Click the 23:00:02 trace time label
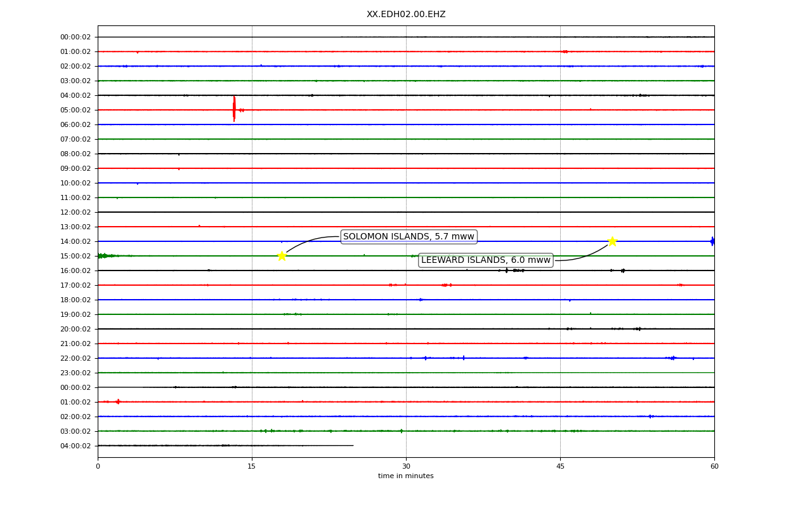Screen dimensions: 812x508 (75, 373)
